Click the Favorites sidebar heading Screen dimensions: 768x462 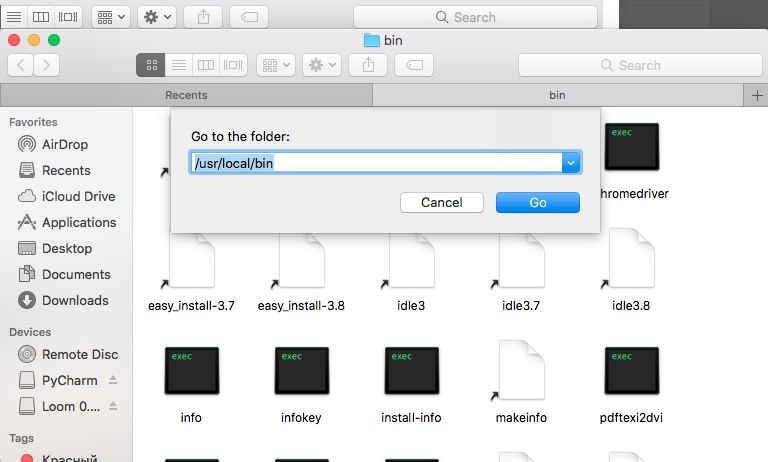[x=33, y=122]
